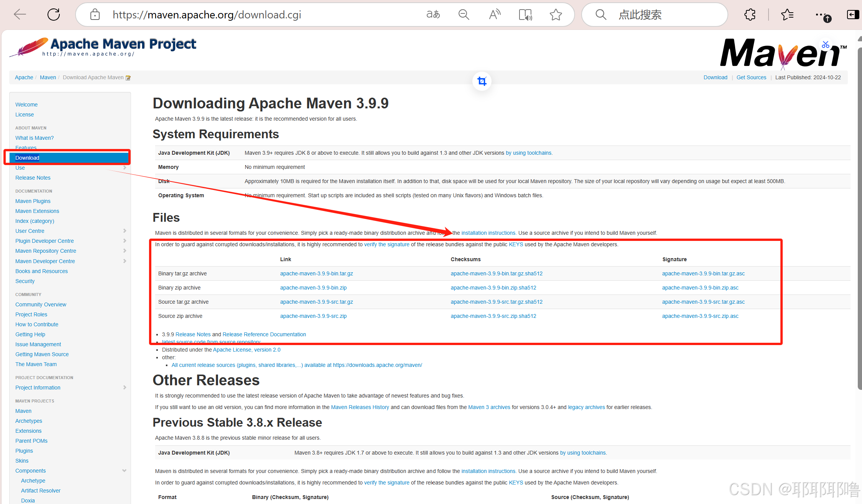This screenshot has width=862, height=504.
Task: Toggle the browser sidebar
Action: (853, 15)
